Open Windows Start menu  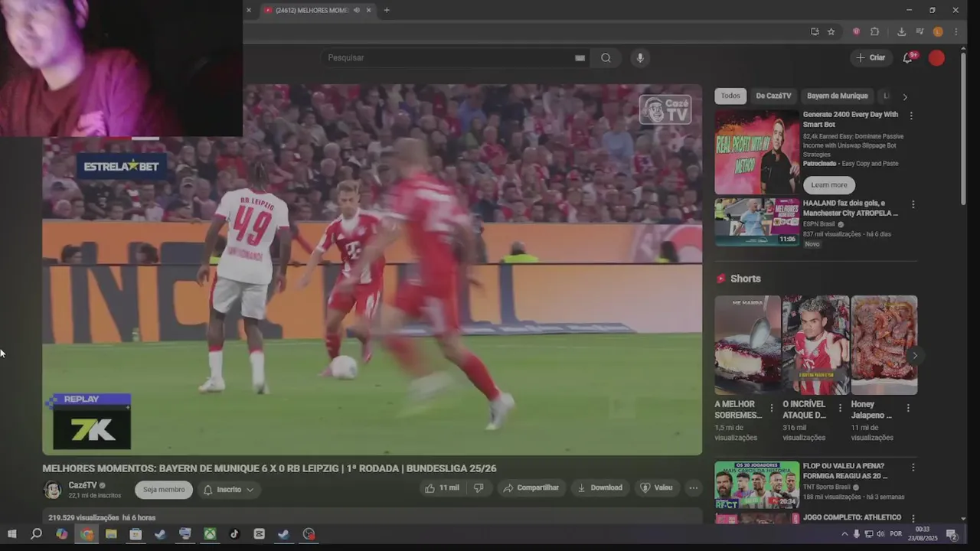pos(11,534)
